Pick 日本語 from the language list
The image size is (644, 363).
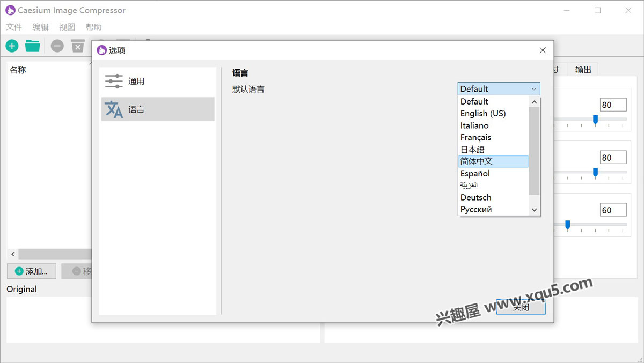pyautogui.click(x=472, y=150)
